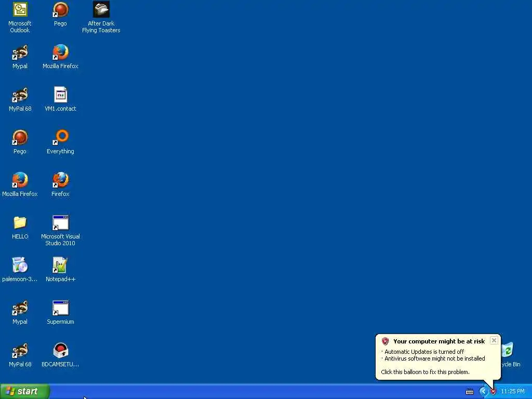Show hidden tray icons with the chevron
The height and width of the screenshot is (399, 532).
pyautogui.click(x=483, y=392)
